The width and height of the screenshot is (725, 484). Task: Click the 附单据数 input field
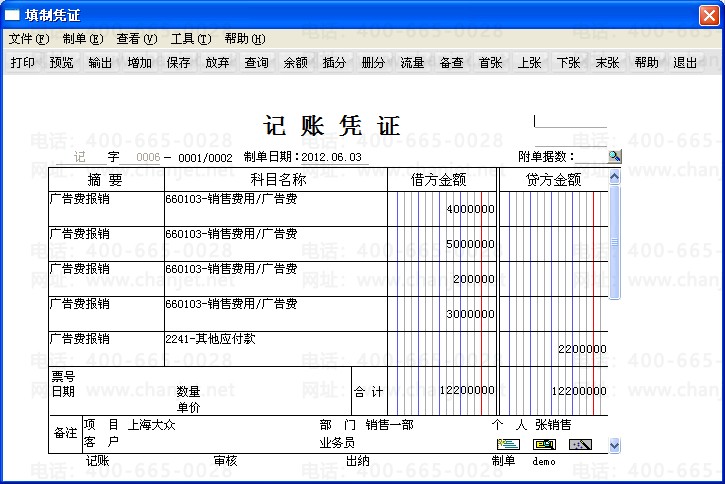(x=591, y=157)
